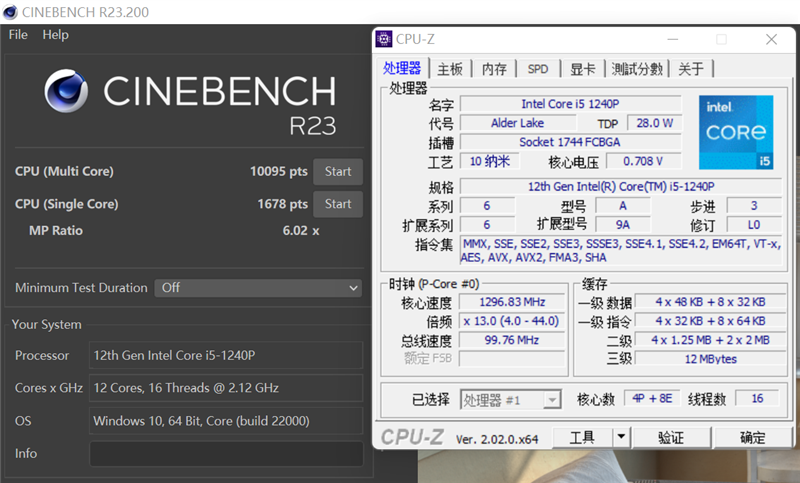Click the 一级 数据 cache value
The image size is (800, 483).
(x=710, y=302)
